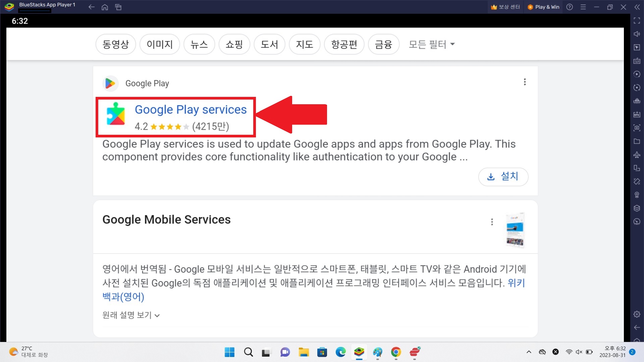Select the 쇼핑 filter chip
The width and height of the screenshot is (644, 362).
click(234, 44)
